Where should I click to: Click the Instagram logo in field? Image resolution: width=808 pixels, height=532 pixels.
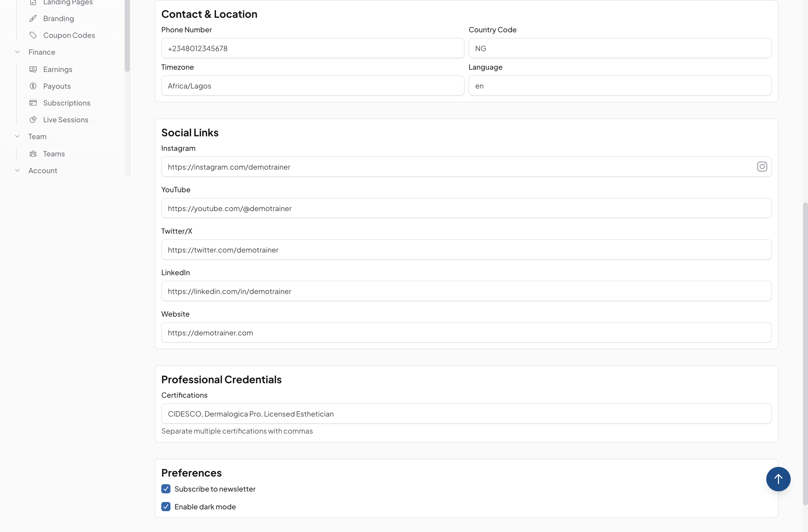pyautogui.click(x=762, y=167)
